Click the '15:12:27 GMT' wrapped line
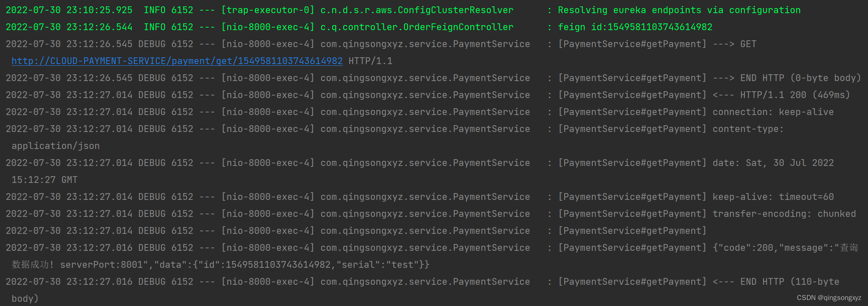Screen dimensions: 868x306 point(45,180)
